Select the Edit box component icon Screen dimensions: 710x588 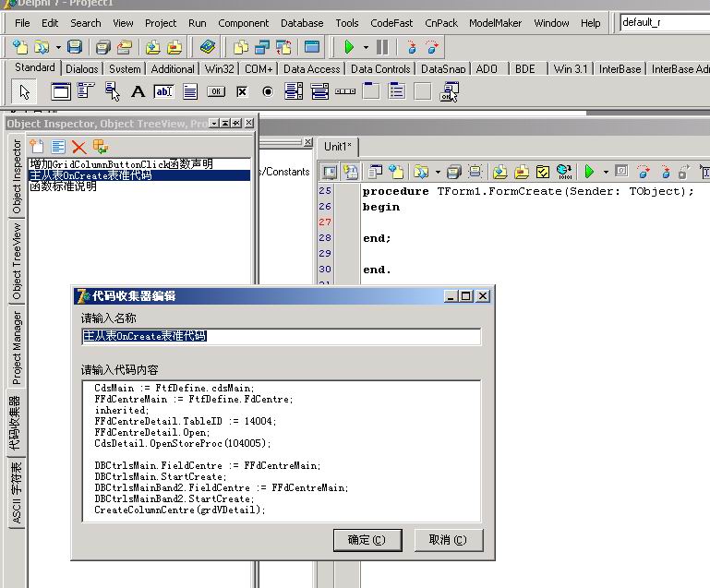(163, 91)
